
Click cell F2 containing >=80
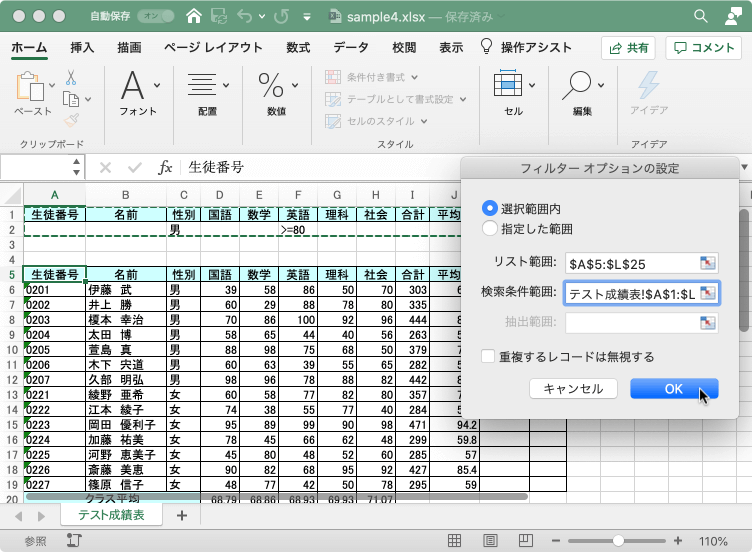click(298, 229)
